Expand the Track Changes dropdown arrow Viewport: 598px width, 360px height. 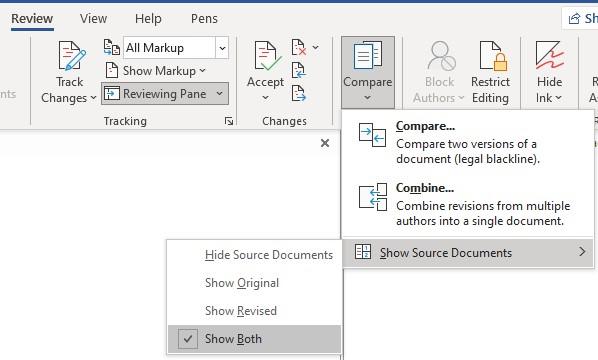93,98
